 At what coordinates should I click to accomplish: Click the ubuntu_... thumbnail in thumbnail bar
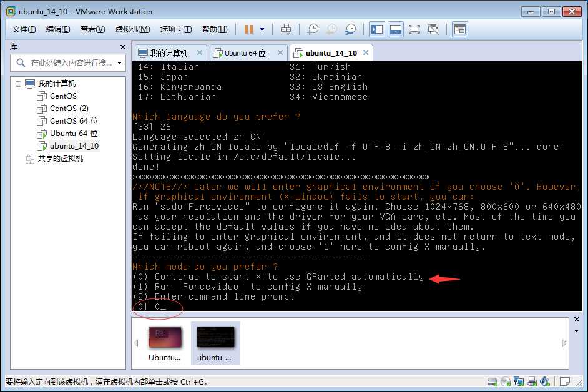click(215, 343)
